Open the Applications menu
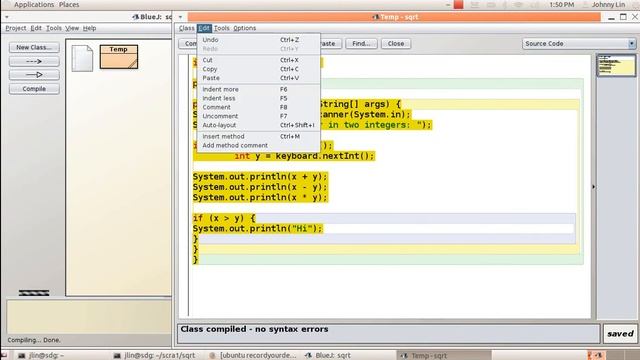The image size is (640, 360). pyautogui.click(x=34, y=4)
